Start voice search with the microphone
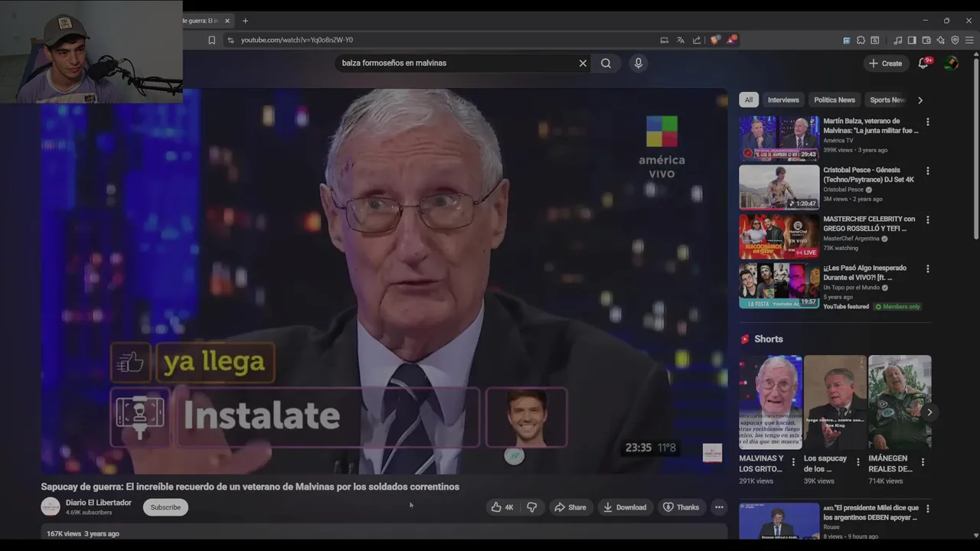Screen dimensions: 980x551 [638, 63]
